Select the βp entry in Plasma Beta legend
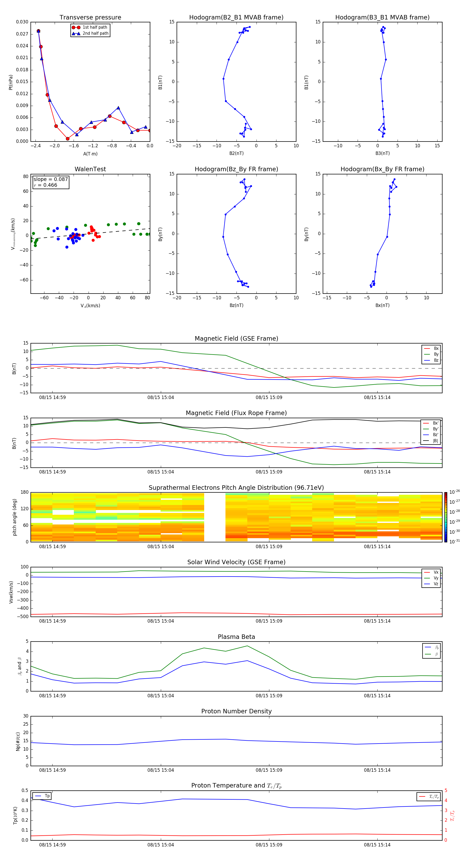Image resolution: width=473 pixels, height=868 pixels. [432, 647]
